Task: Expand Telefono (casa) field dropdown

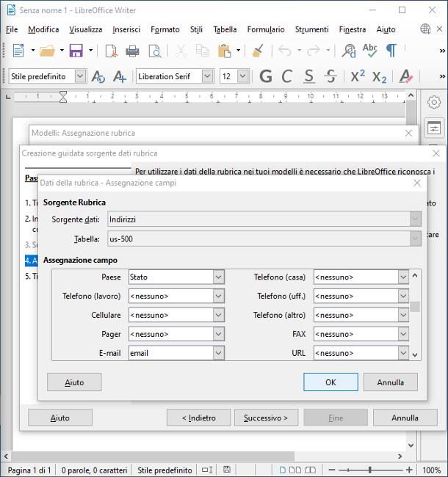Action: click(403, 277)
